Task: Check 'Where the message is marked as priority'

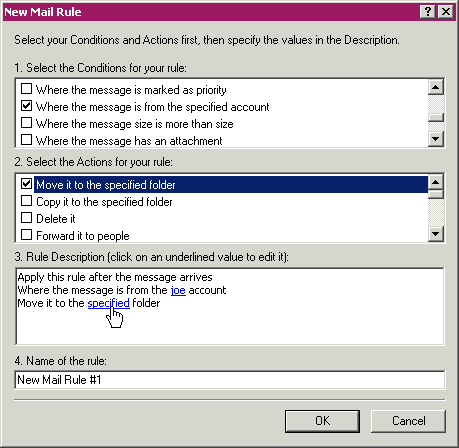Action: pyautogui.click(x=26, y=89)
